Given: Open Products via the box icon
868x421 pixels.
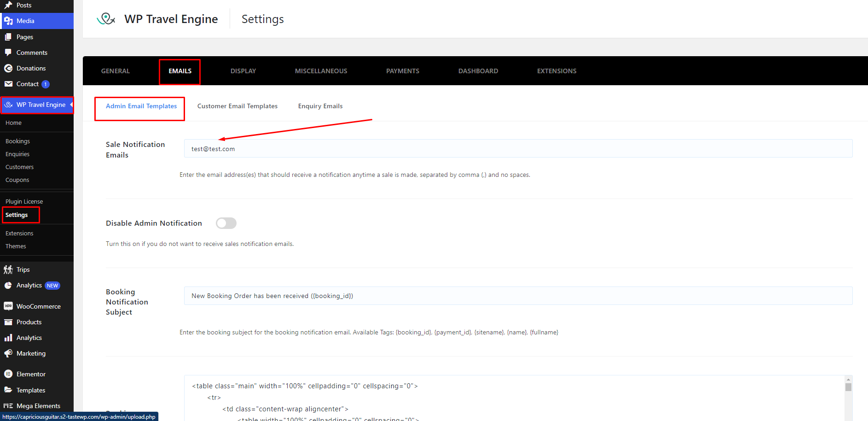Looking at the screenshot, I should (8, 322).
